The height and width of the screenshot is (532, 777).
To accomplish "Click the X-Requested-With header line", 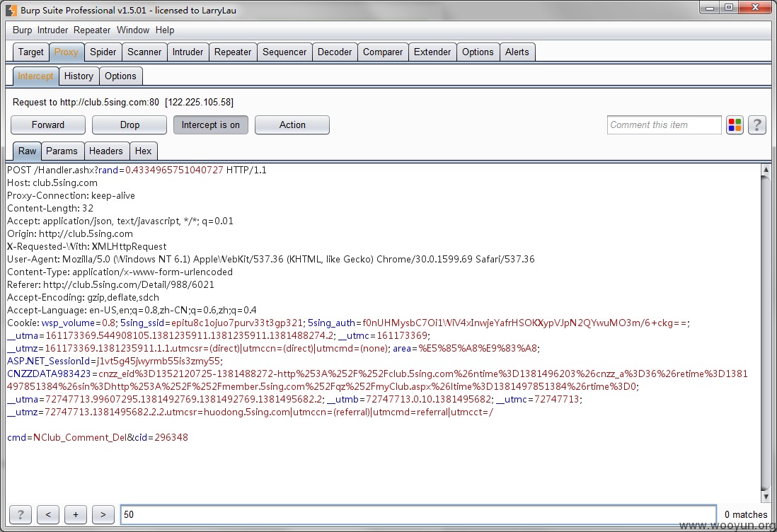I will [x=87, y=246].
